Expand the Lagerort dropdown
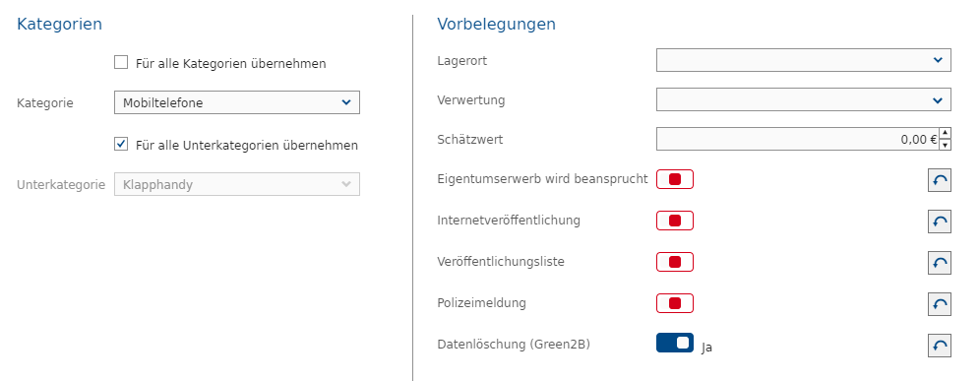 point(804,60)
